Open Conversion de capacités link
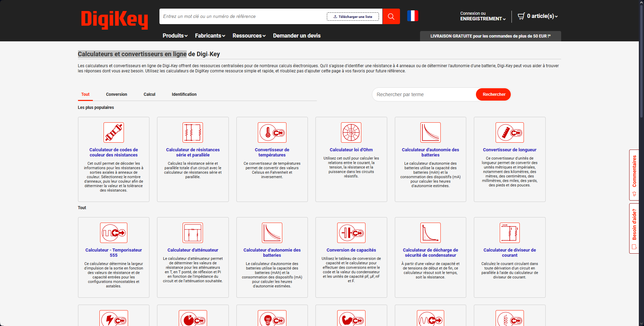This screenshot has height=326, width=644. pos(351,250)
